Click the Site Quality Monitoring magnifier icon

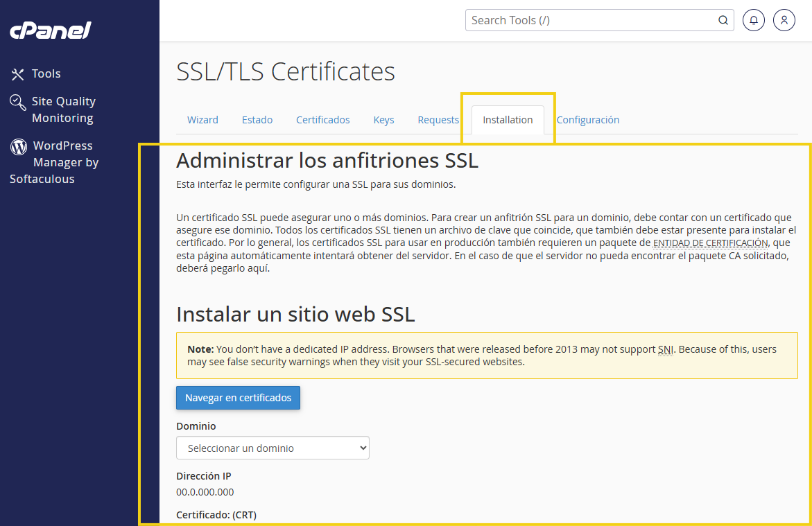pyautogui.click(x=17, y=102)
